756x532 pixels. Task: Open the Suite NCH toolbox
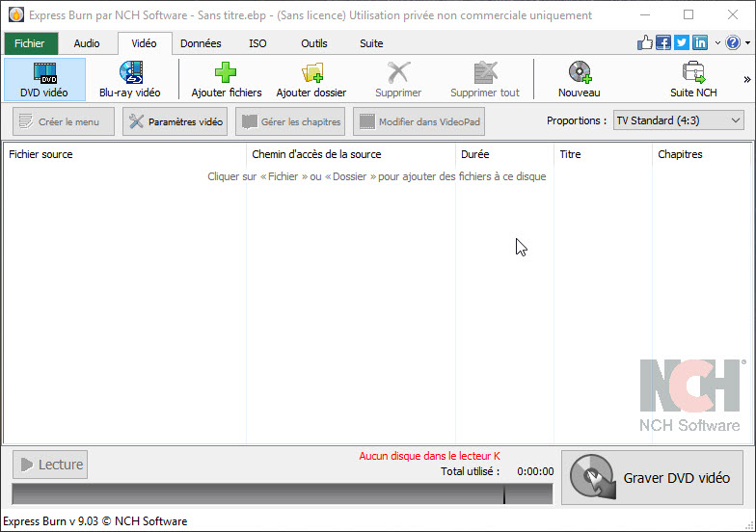[693, 79]
